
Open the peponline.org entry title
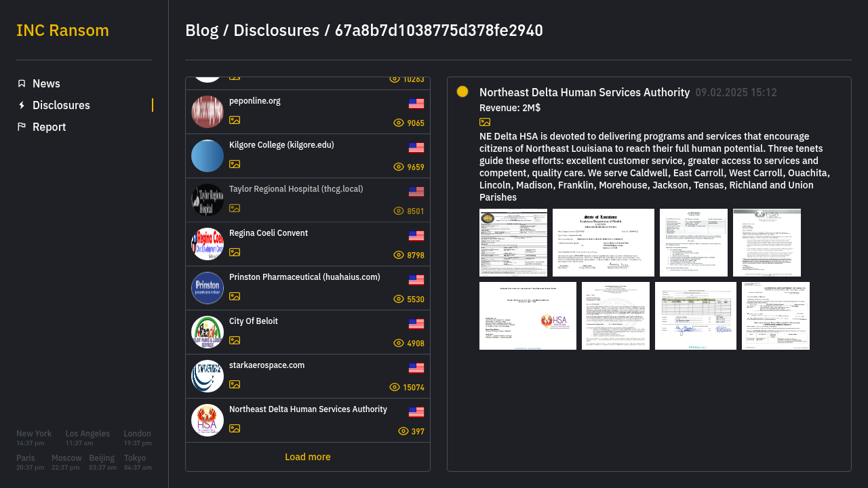tap(255, 101)
